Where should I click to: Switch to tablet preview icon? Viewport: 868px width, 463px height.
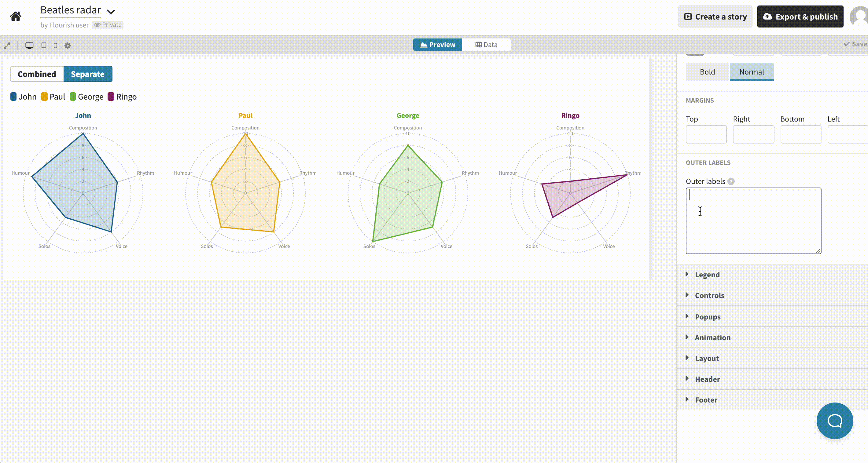pyautogui.click(x=44, y=46)
